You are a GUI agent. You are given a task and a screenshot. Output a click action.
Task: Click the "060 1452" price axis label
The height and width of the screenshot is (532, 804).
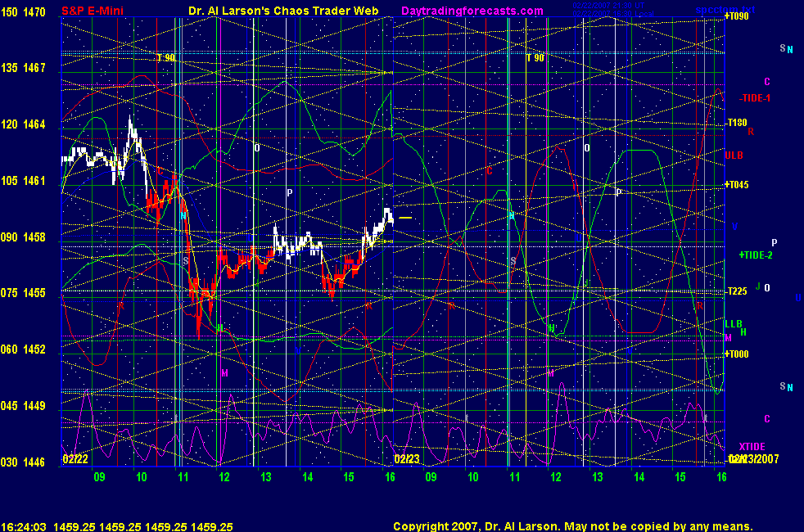[23, 349]
